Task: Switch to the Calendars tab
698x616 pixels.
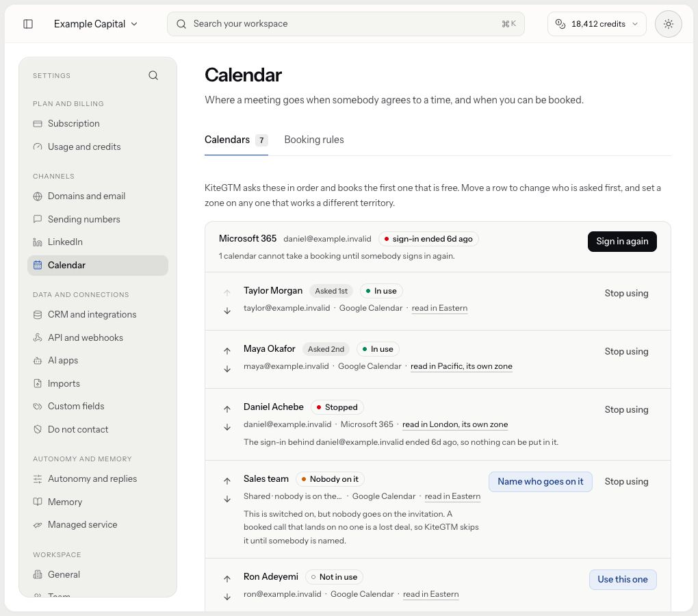Action: [x=236, y=140]
